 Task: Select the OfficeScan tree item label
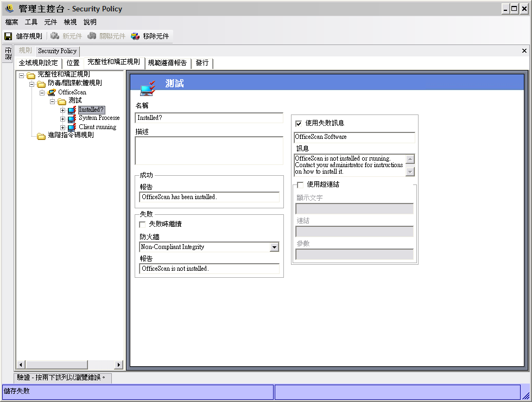point(72,92)
